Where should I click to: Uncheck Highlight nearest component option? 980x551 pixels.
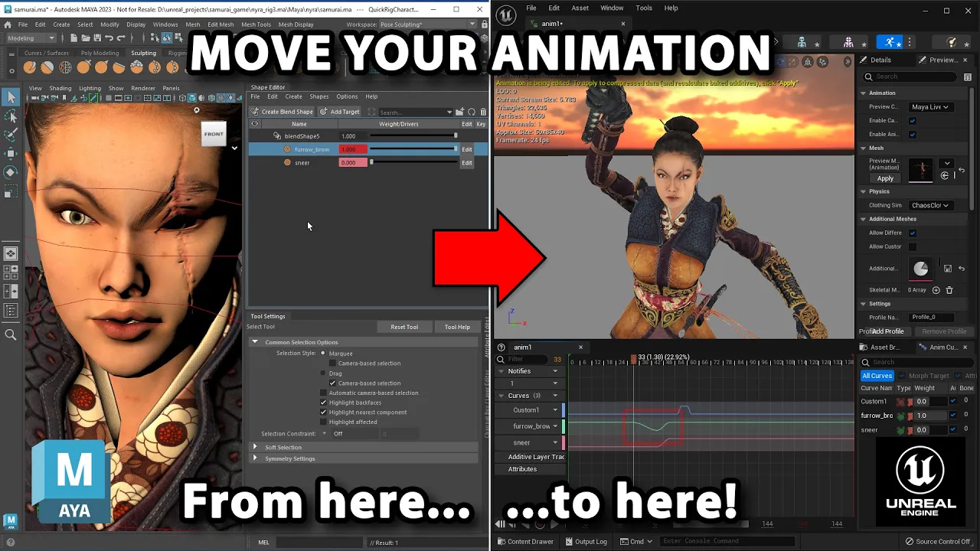point(323,412)
